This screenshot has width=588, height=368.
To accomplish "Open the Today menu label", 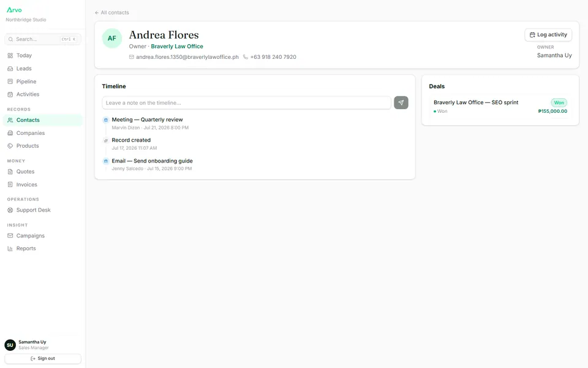I will coord(24,56).
